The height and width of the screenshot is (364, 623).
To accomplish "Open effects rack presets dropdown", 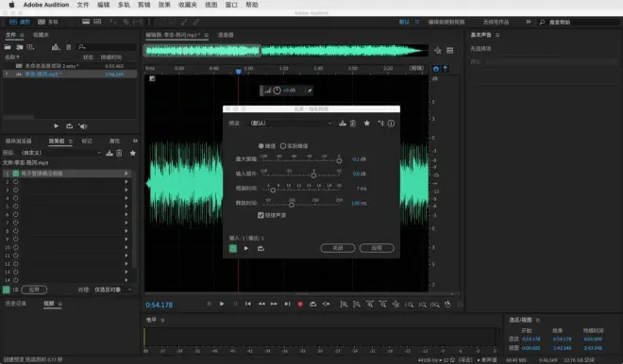I will pos(61,153).
